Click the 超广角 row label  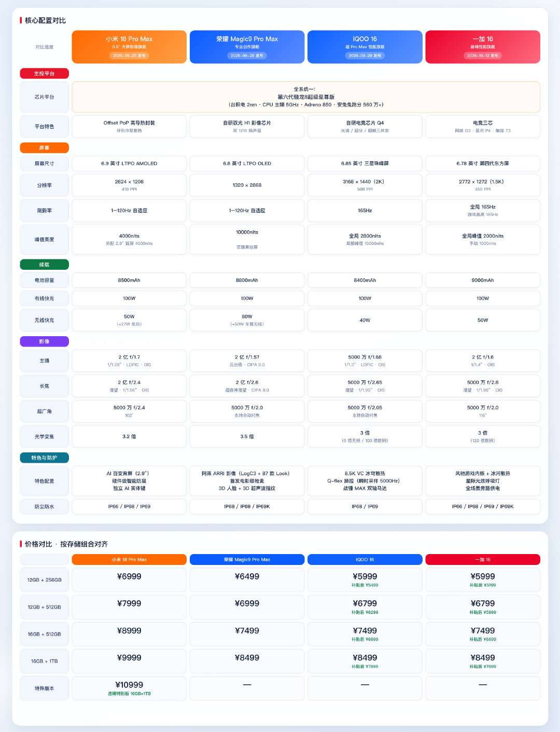tap(44, 411)
